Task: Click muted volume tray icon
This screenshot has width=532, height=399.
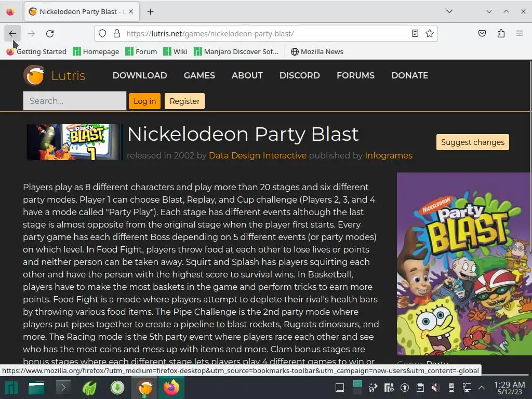Action: click(436, 388)
